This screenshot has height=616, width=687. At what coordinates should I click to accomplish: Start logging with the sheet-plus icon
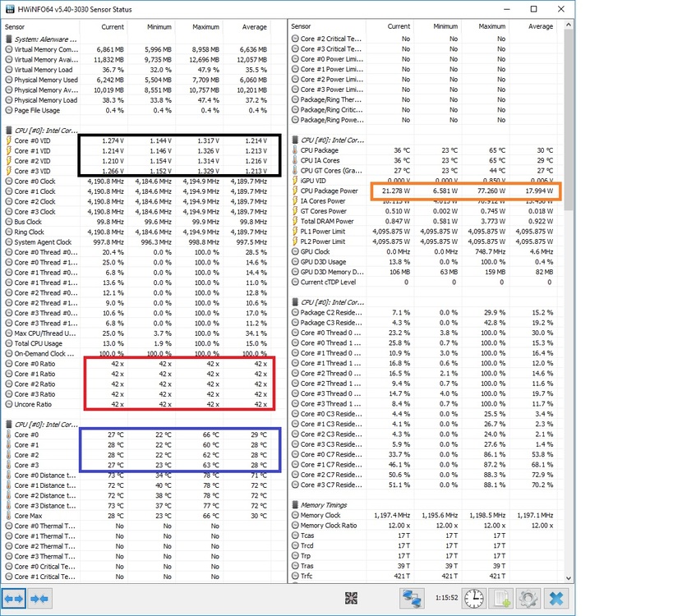pyautogui.click(x=500, y=599)
